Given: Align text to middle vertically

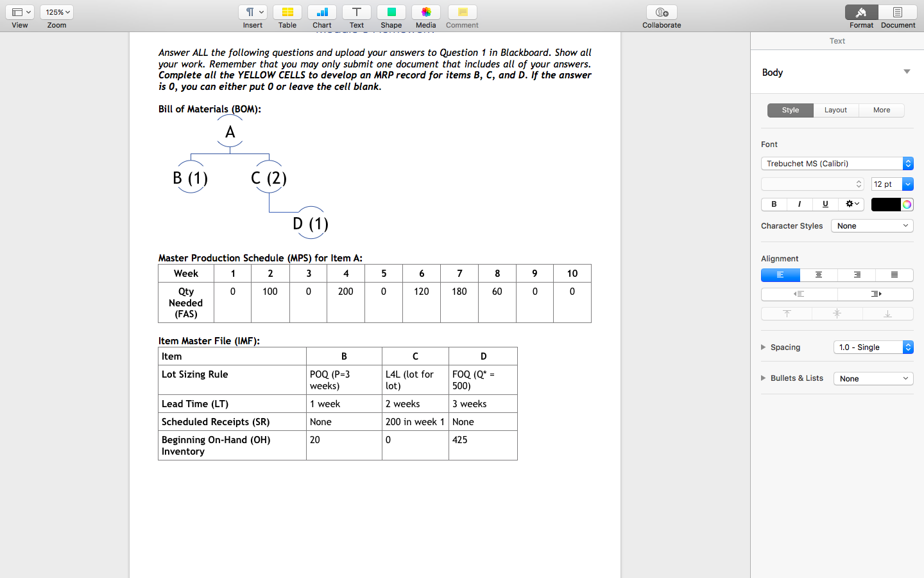Looking at the screenshot, I should [x=837, y=314].
